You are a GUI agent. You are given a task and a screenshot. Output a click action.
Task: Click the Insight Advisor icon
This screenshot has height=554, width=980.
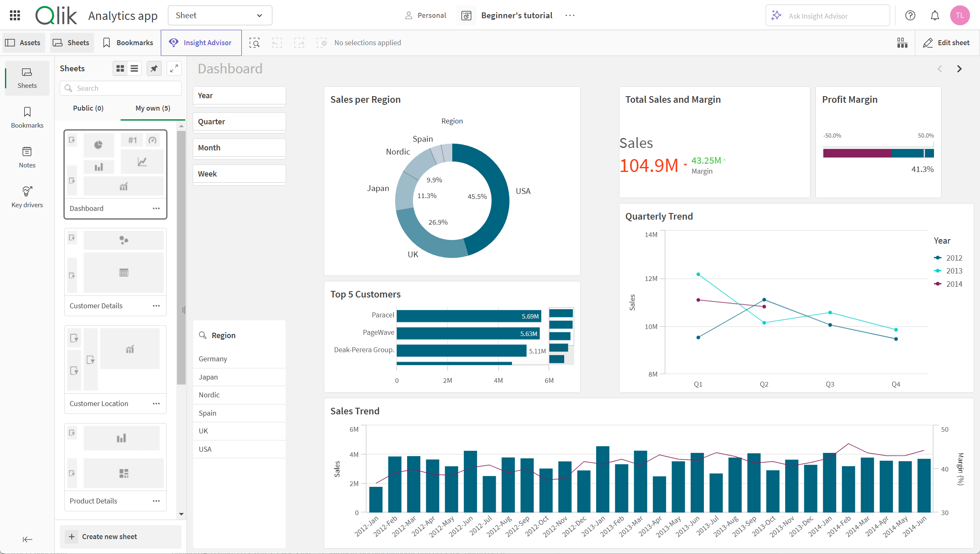174,42
